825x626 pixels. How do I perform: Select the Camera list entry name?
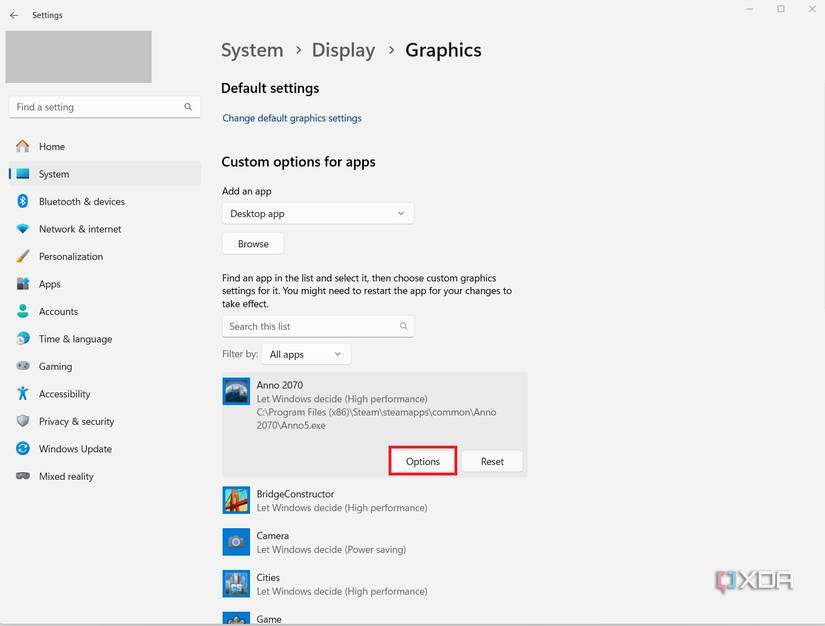tap(273, 535)
